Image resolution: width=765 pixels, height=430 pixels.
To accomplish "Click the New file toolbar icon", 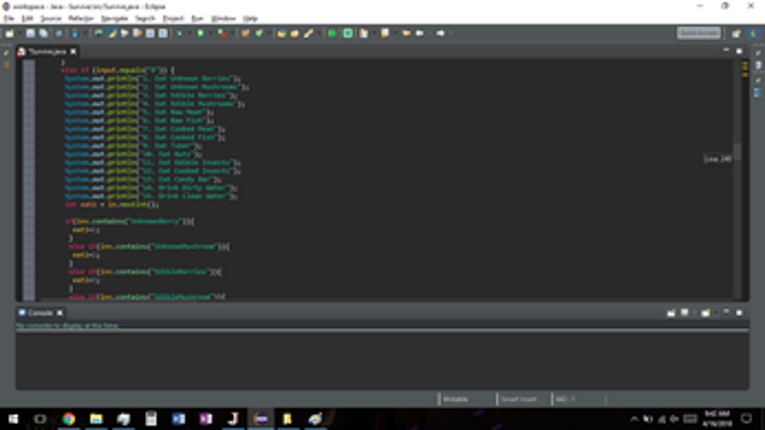I will [x=9, y=33].
